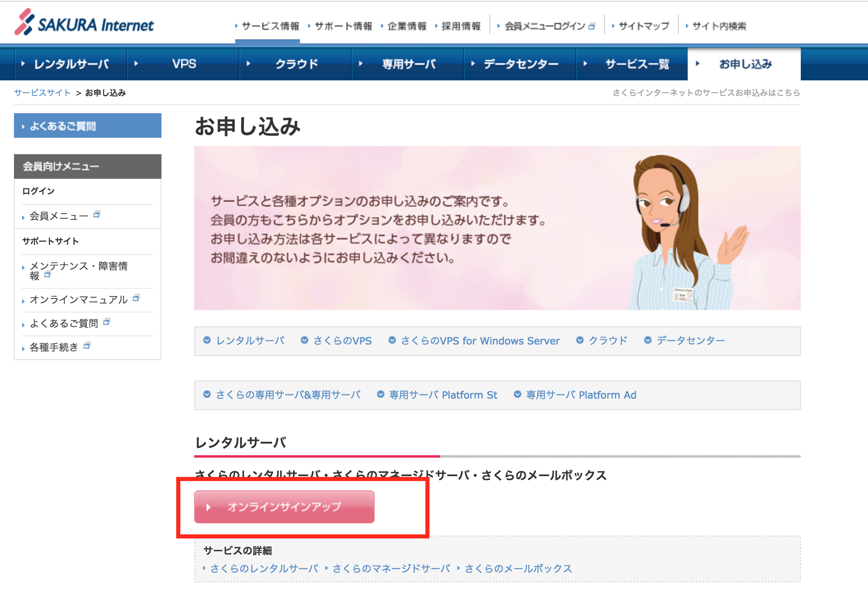Click the down-arrow icon before さくらのVPS
868x593 pixels.
[x=304, y=340]
